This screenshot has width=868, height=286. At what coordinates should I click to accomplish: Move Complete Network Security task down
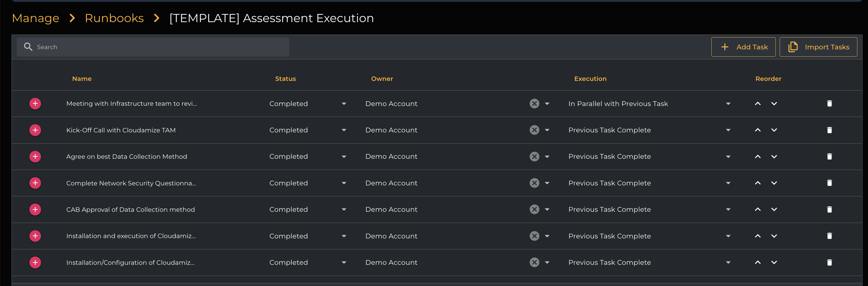tap(774, 183)
